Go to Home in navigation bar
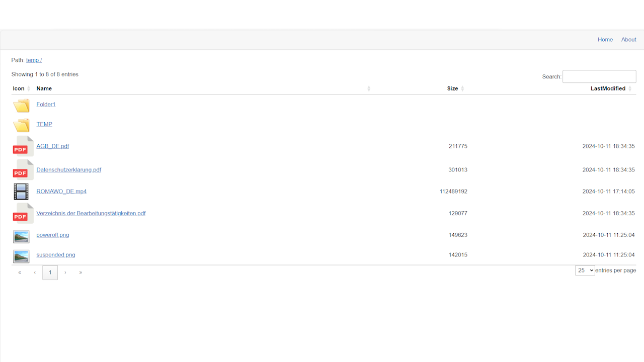The height and width of the screenshot is (362, 644). pos(605,40)
